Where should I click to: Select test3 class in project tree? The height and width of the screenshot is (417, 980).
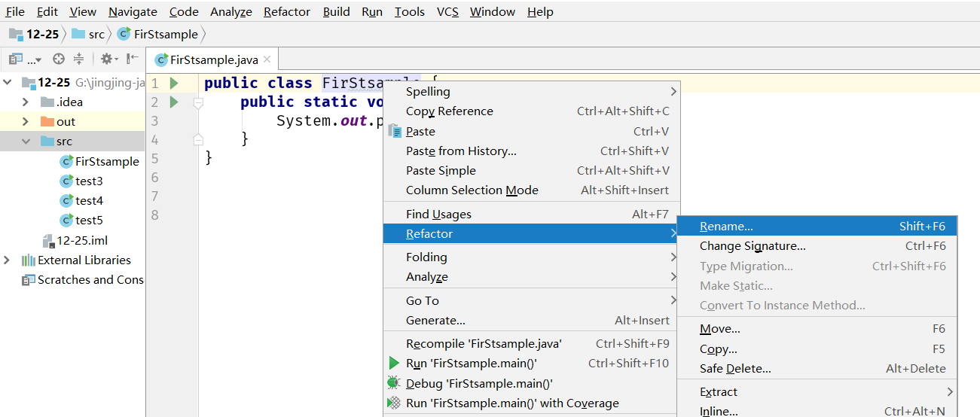coord(89,181)
